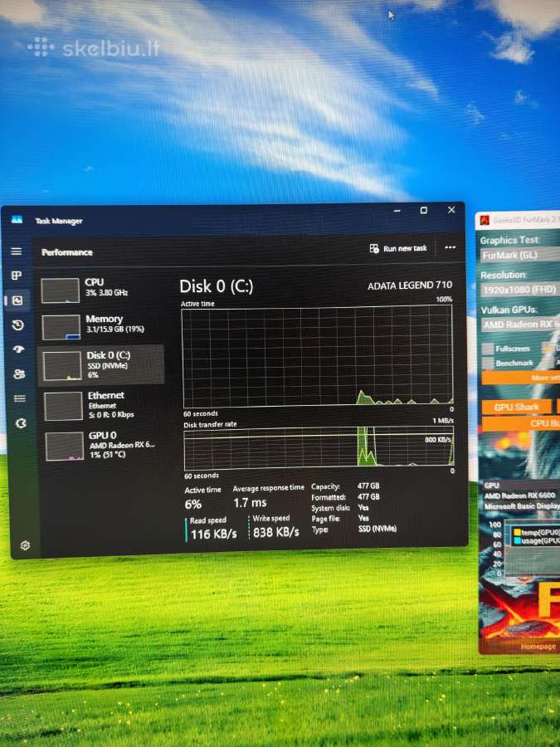Click the Disk 0 (C:) large heading
Screen dimensions: 560x747
tap(217, 286)
